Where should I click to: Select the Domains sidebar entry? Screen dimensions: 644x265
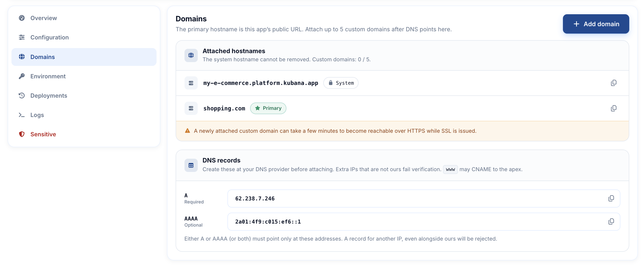[x=84, y=57]
